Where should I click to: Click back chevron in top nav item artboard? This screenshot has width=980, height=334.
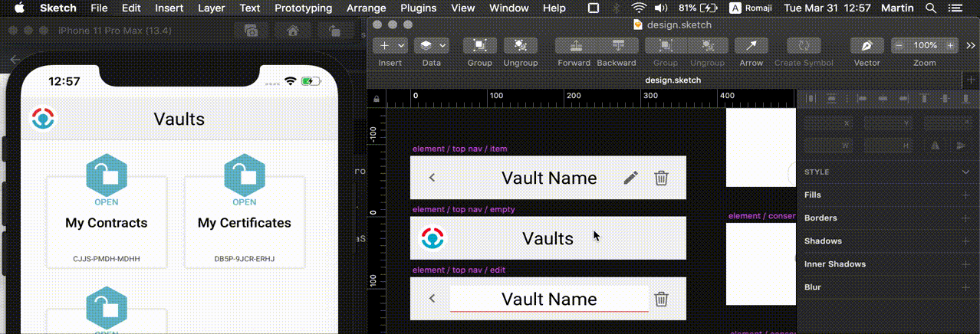[x=432, y=178]
